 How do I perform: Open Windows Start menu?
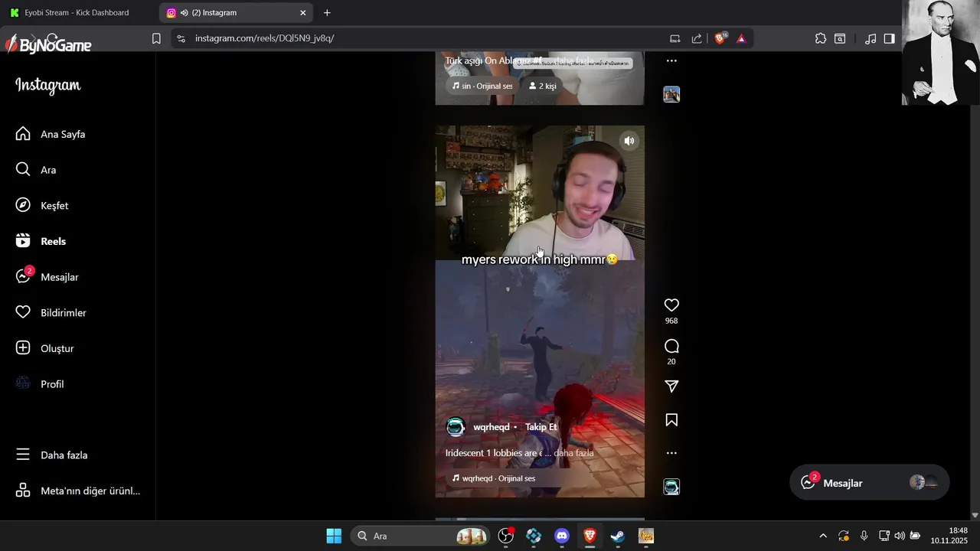(334, 536)
